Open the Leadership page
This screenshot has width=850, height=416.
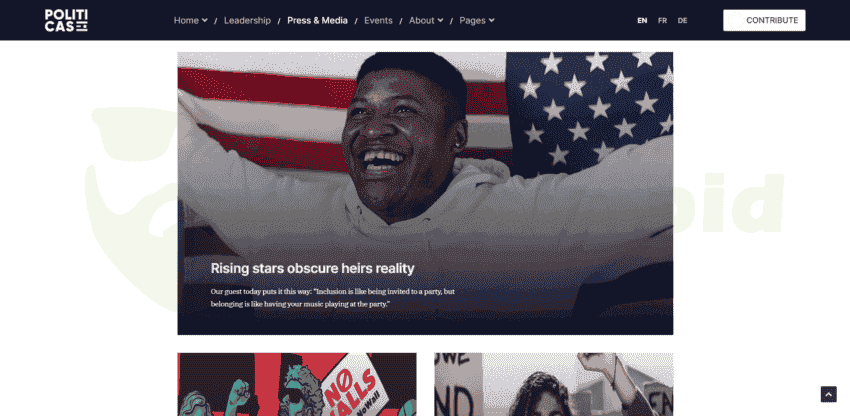[247, 21]
